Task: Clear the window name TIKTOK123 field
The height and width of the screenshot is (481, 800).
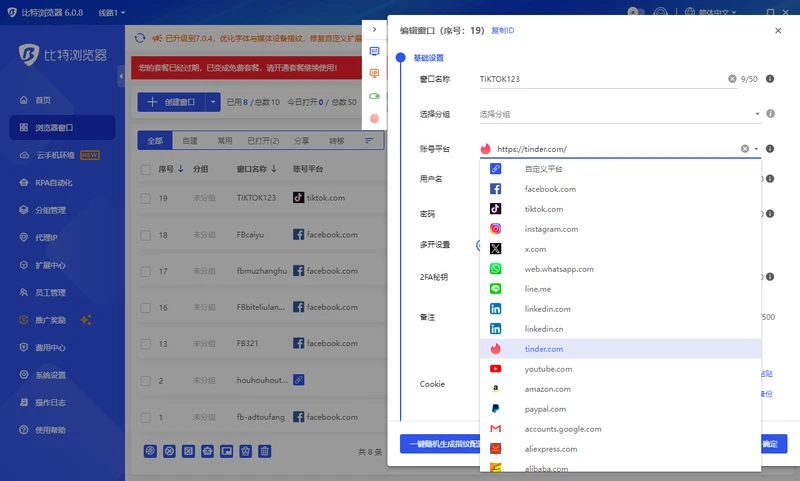Action: [732, 79]
